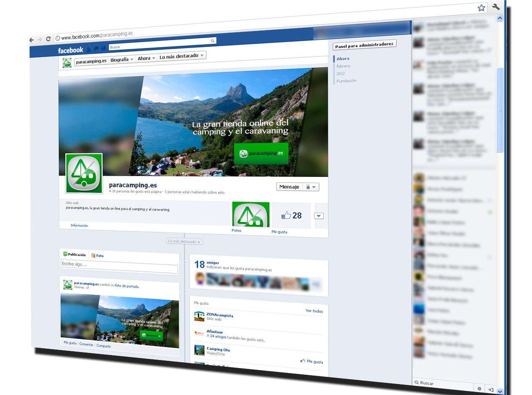This screenshot has height=395, width=532.
Task: Open the Ver todos link
Action: tap(314, 311)
